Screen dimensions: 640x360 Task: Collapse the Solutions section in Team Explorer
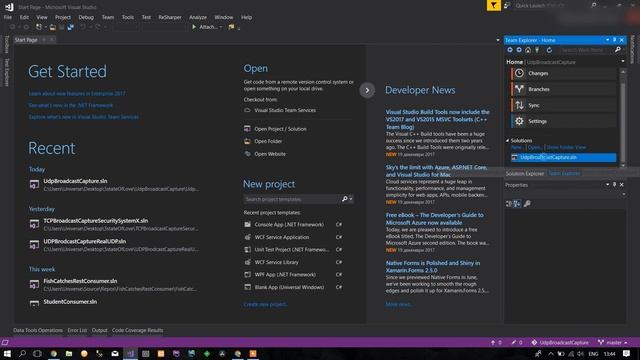point(507,140)
